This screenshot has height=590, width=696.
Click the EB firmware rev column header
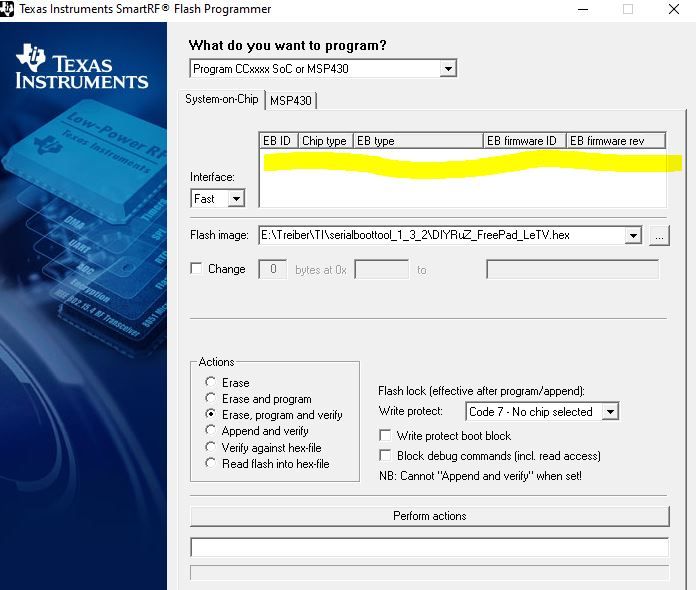pos(616,141)
